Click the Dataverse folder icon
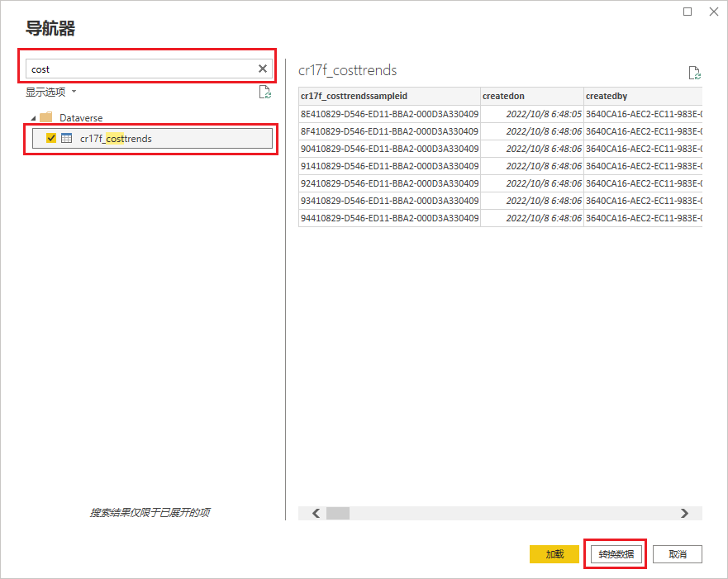This screenshot has height=579, width=728. tap(46, 117)
